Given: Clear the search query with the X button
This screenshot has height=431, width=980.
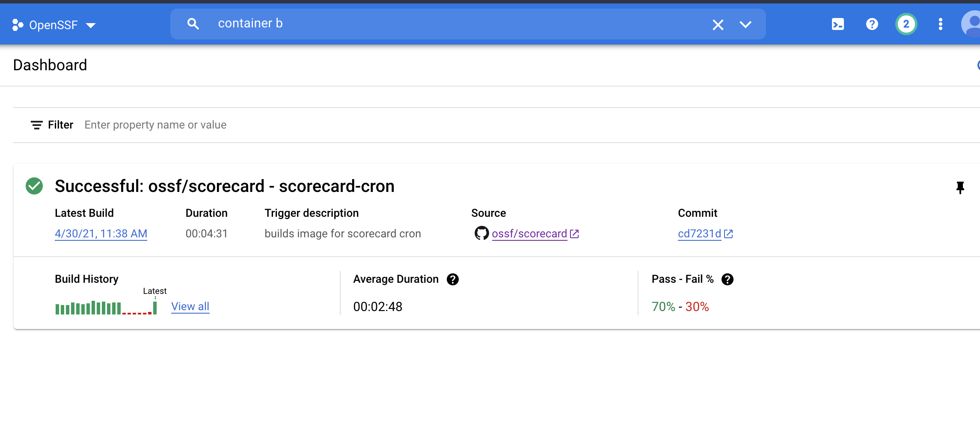Looking at the screenshot, I should pos(718,24).
